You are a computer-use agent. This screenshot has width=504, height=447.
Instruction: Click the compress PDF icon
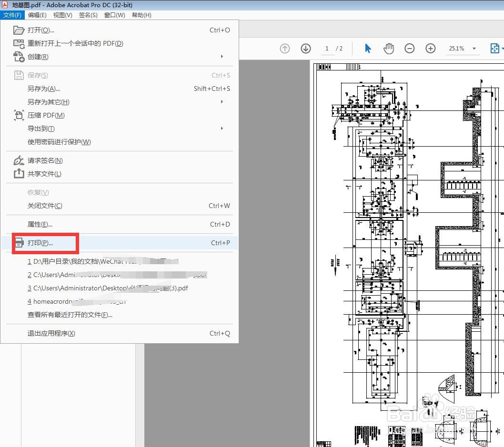pos(19,115)
